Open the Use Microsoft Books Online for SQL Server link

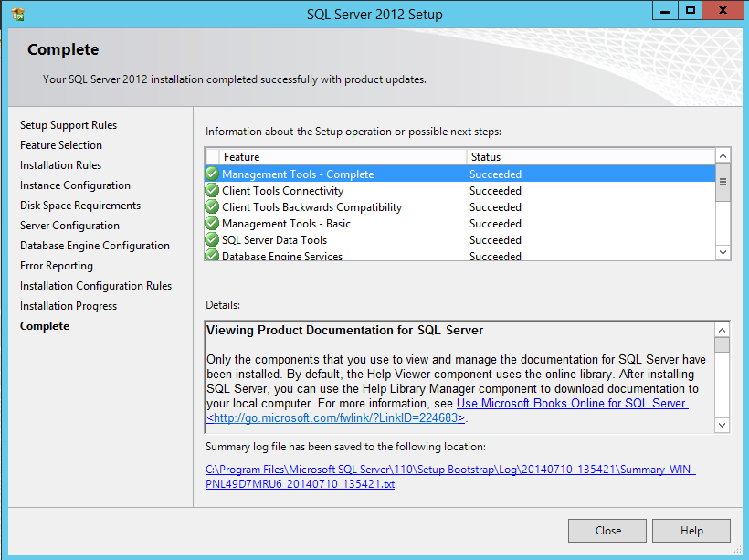573,403
